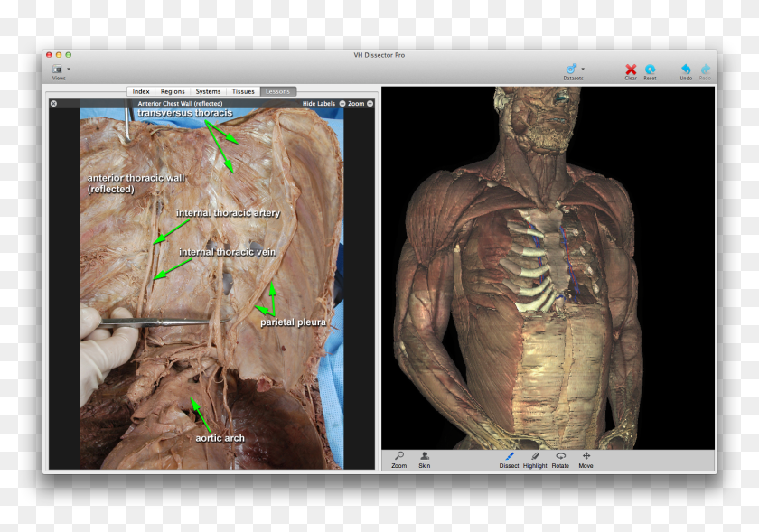The width and height of the screenshot is (759, 532).
Task: Click the 3D body model view
Action: point(548,268)
